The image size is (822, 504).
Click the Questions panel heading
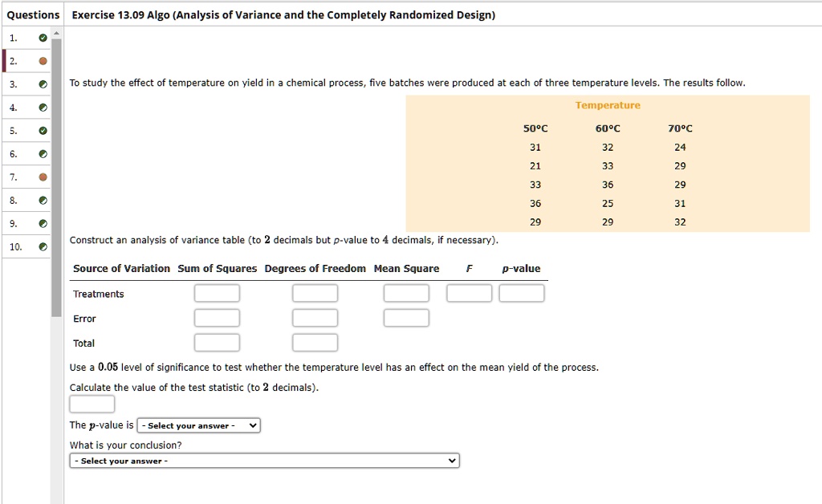pos(32,14)
